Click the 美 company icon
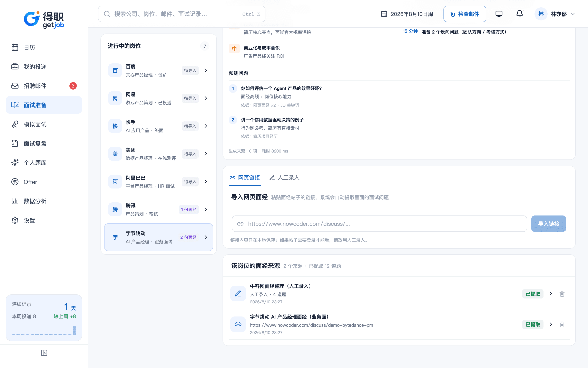Image resolution: width=588 pixels, height=368 pixels. 115,154
